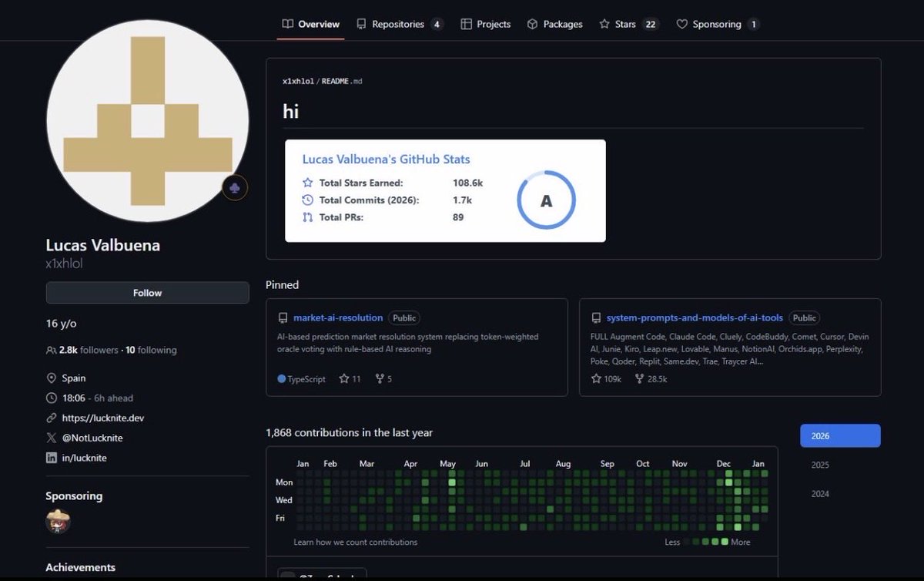
Task: Click the TypeScript language color dot
Action: click(281, 379)
